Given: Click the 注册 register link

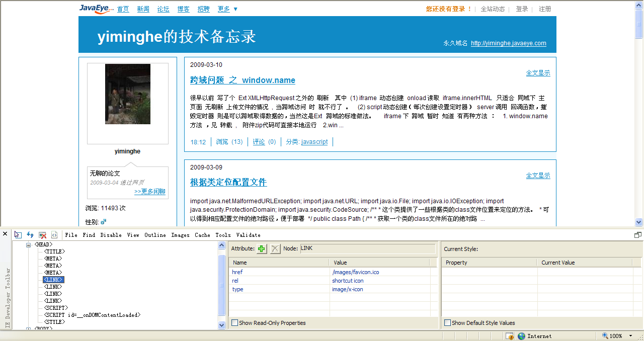Looking at the screenshot, I should (545, 9).
